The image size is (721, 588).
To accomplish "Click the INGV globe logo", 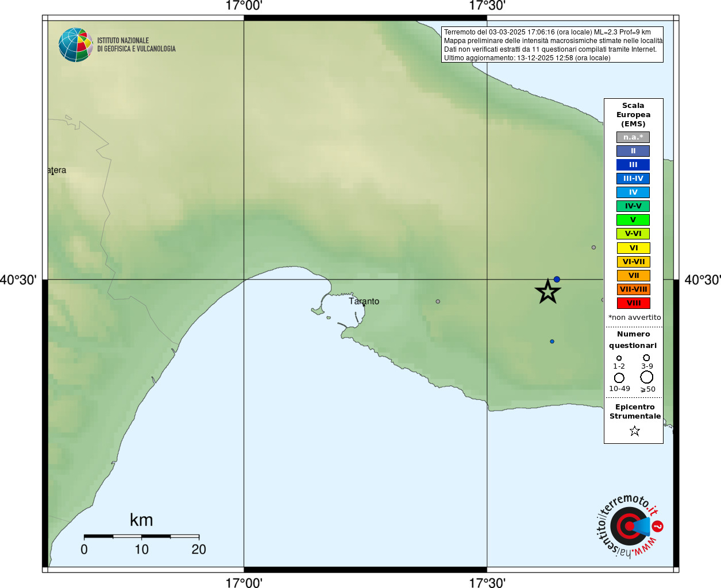I will point(76,45).
